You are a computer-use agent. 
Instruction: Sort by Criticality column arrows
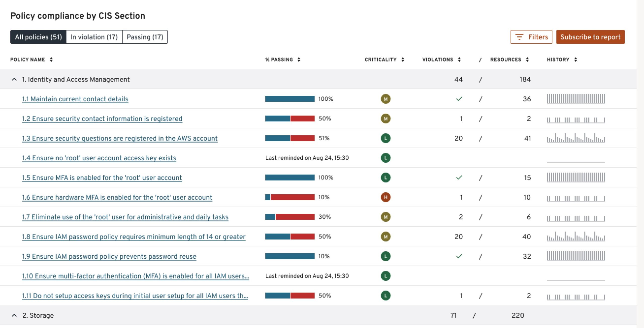(403, 60)
